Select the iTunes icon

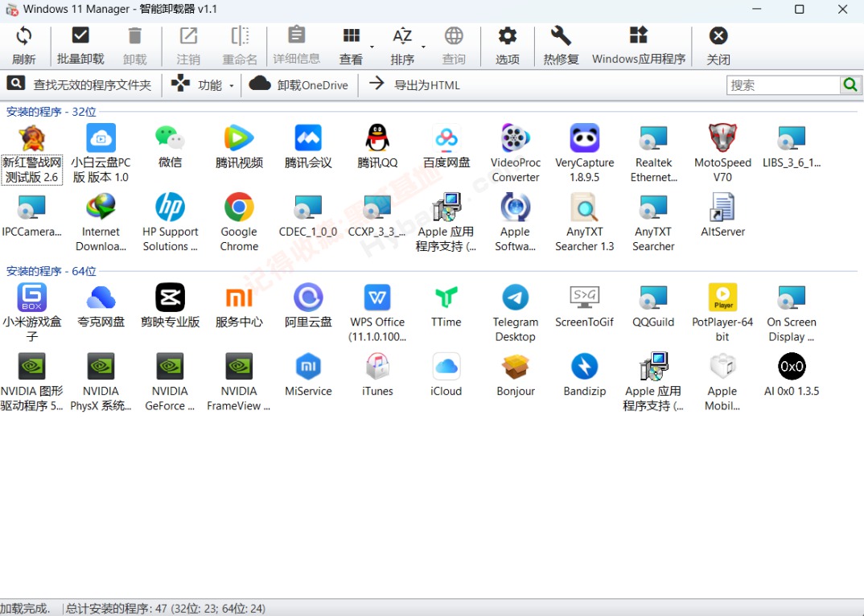tap(377, 367)
